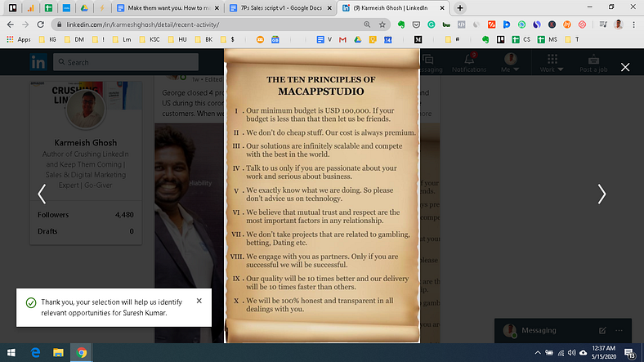Open the KSC bookmark folder
The width and height of the screenshot is (644, 362).
(150, 39)
